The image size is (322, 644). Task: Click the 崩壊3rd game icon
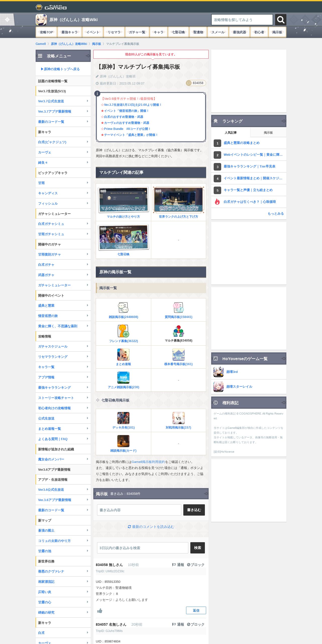coord(218,372)
